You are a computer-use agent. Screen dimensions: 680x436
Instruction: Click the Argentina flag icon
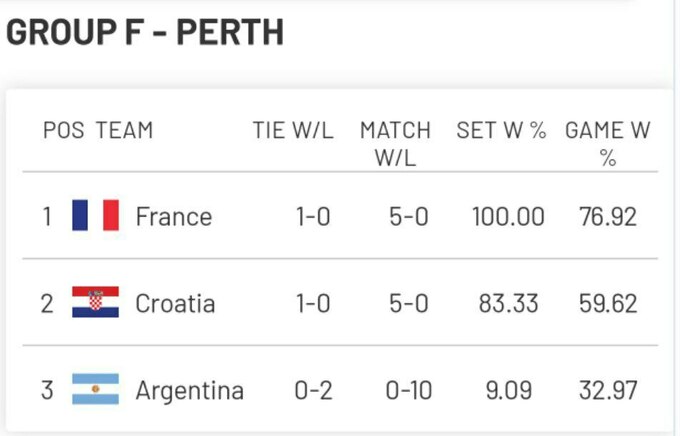click(95, 390)
